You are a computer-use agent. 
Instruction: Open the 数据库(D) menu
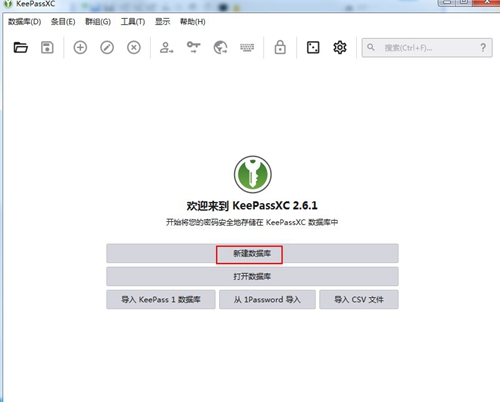(x=25, y=22)
